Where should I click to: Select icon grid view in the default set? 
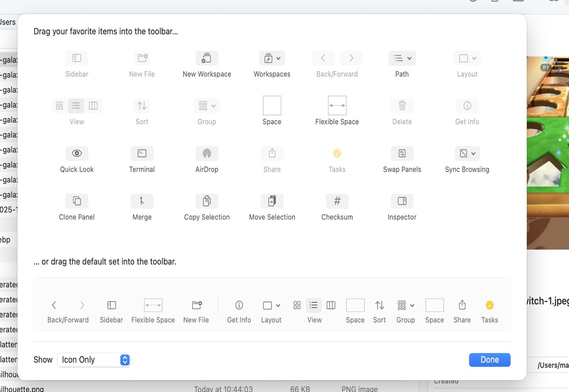pyautogui.click(x=297, y=305)
